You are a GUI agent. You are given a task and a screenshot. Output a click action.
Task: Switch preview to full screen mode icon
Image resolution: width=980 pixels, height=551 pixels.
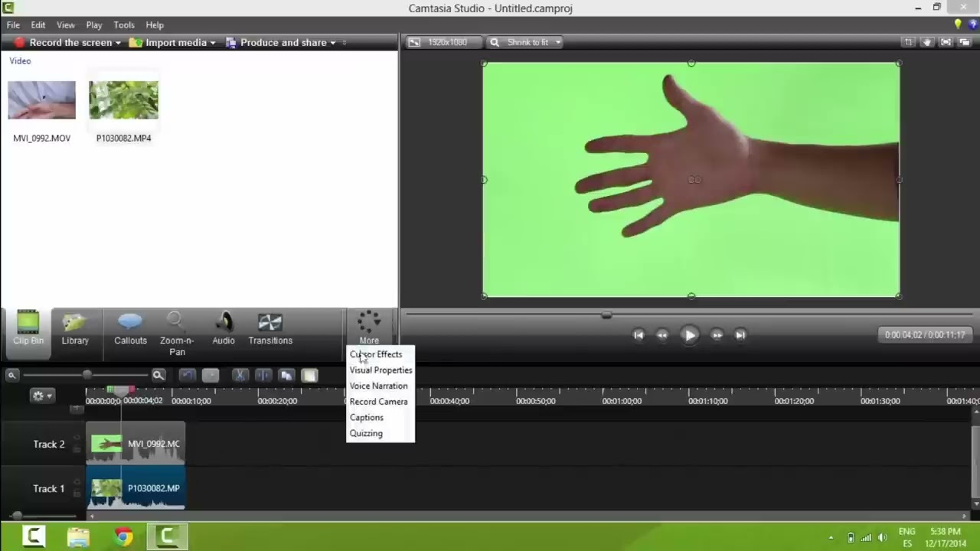point(946,42)
